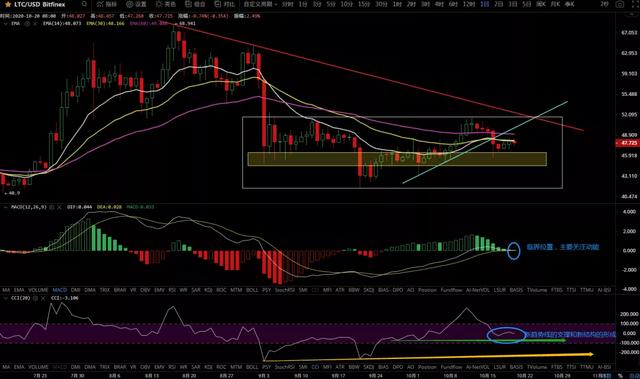Open the 设置 settings gear in top toolbar
The image size is (640, 379).
[x=136, y=4]
